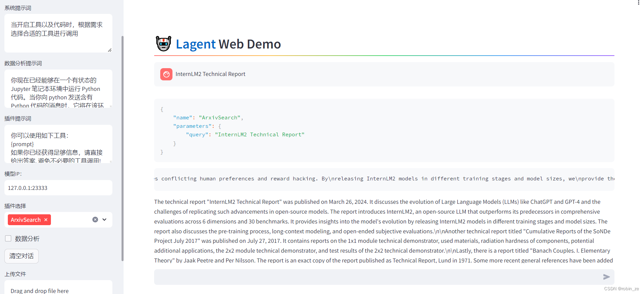644x294 pixels.
Task: Click the 上传文件 label
Action: click(15, 274)
